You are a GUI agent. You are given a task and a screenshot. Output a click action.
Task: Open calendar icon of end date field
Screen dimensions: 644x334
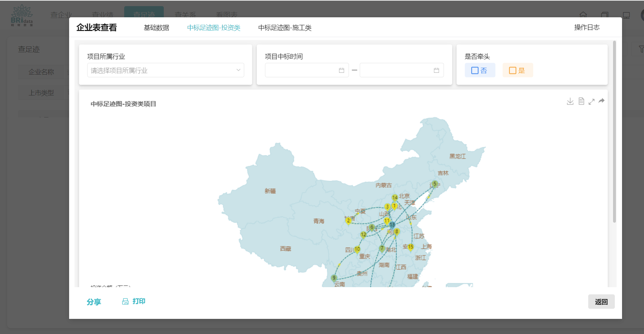click(x=436, y=70)
